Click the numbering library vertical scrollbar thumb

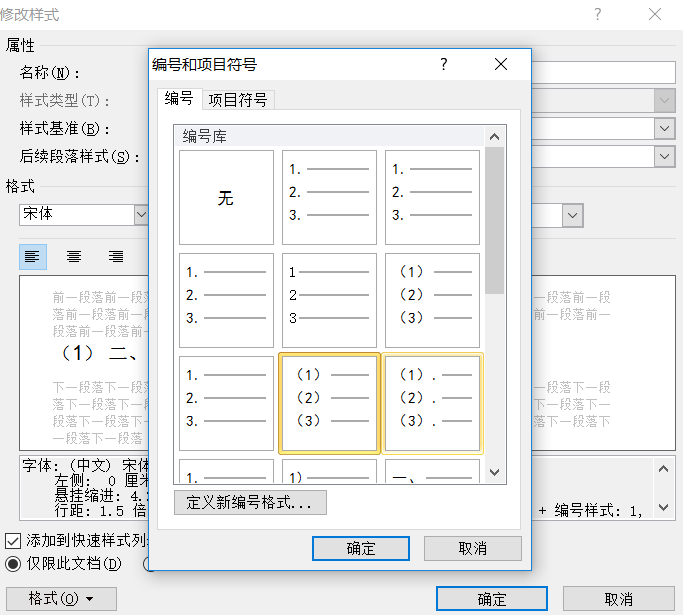click(494, 220)
